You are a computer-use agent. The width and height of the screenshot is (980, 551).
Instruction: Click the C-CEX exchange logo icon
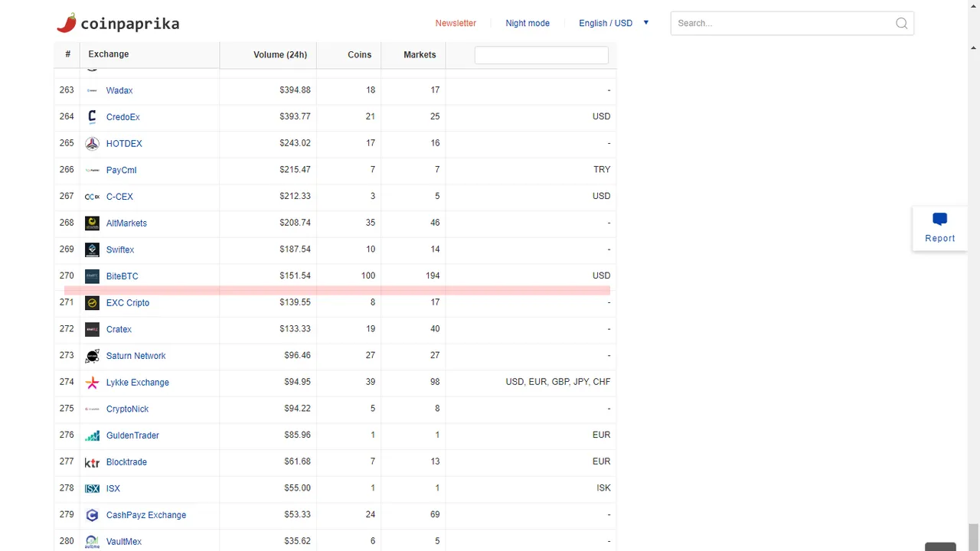[x=92, y=197]
